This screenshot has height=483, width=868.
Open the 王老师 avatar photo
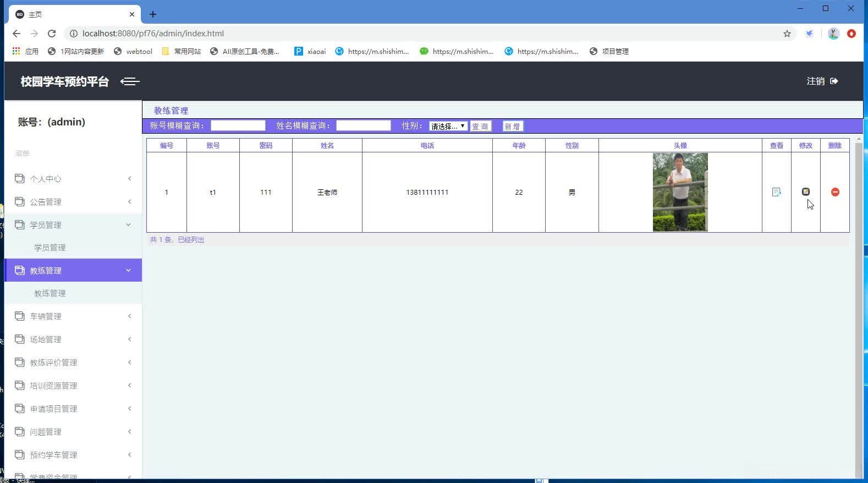[x=680, y=192]
